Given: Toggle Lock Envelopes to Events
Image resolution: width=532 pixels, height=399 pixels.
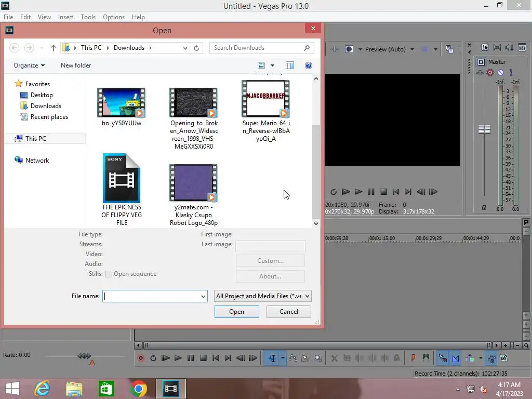Looking at the screenshot, I should pyautogui.click(x=491, y=358).
